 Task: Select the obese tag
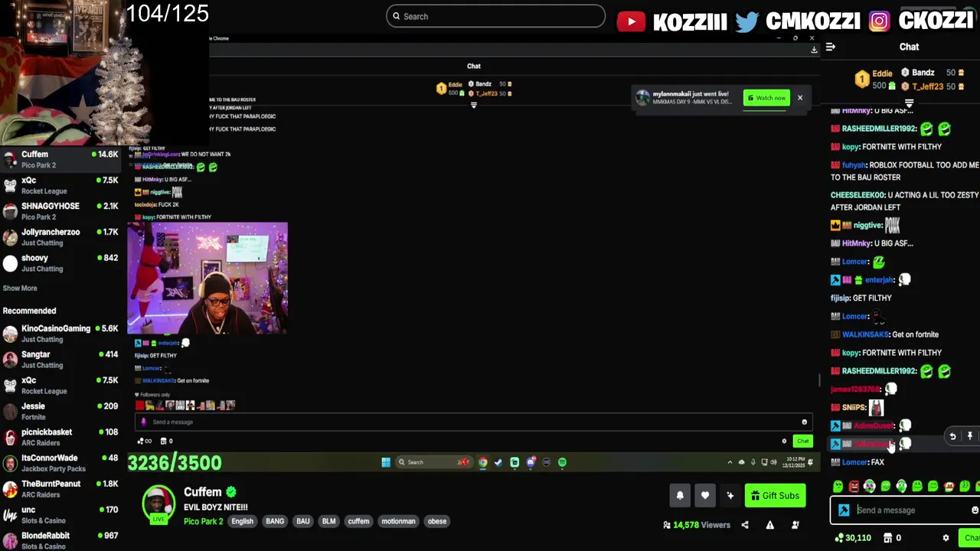[x=437, y=521]
